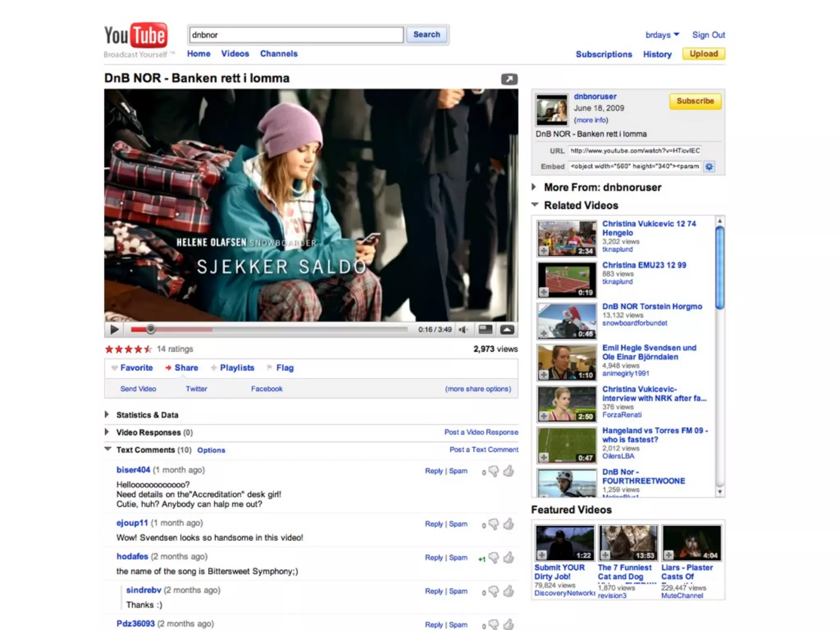Add the Christina Vukicevic Hengelo video to the queue
Viewport: 840px width, 630px height.
[x=544, y=251]
